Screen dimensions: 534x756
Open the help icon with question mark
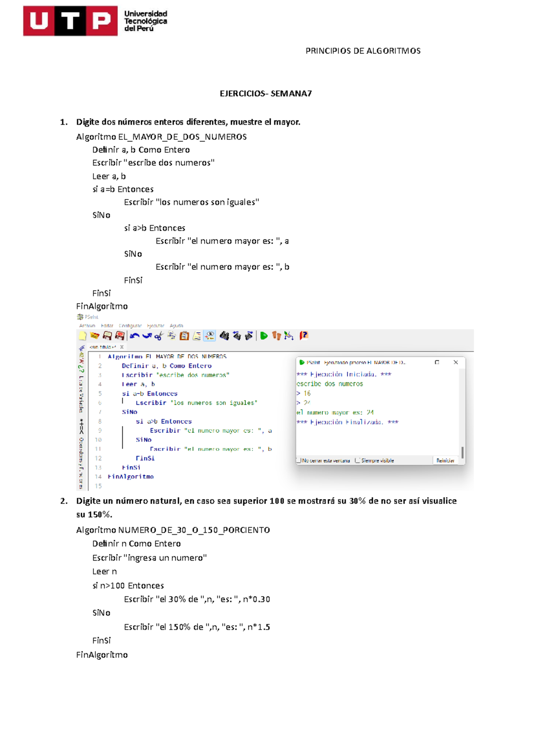pos(303,335)
